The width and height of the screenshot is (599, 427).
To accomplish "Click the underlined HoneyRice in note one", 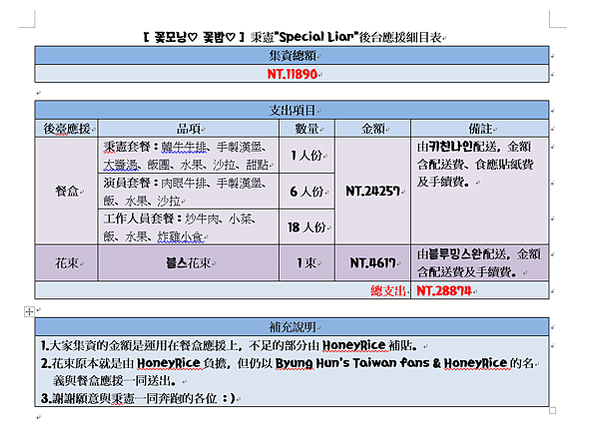I will tap(354, 346).
